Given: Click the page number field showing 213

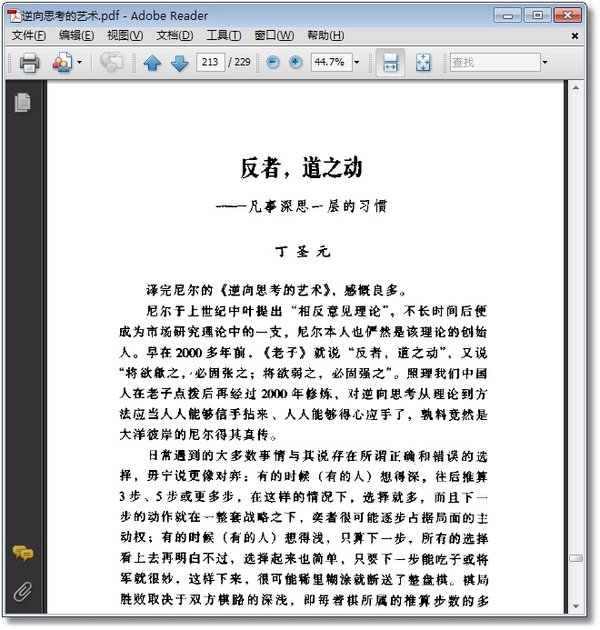Looking at the screenshot, I should point(211,62).
